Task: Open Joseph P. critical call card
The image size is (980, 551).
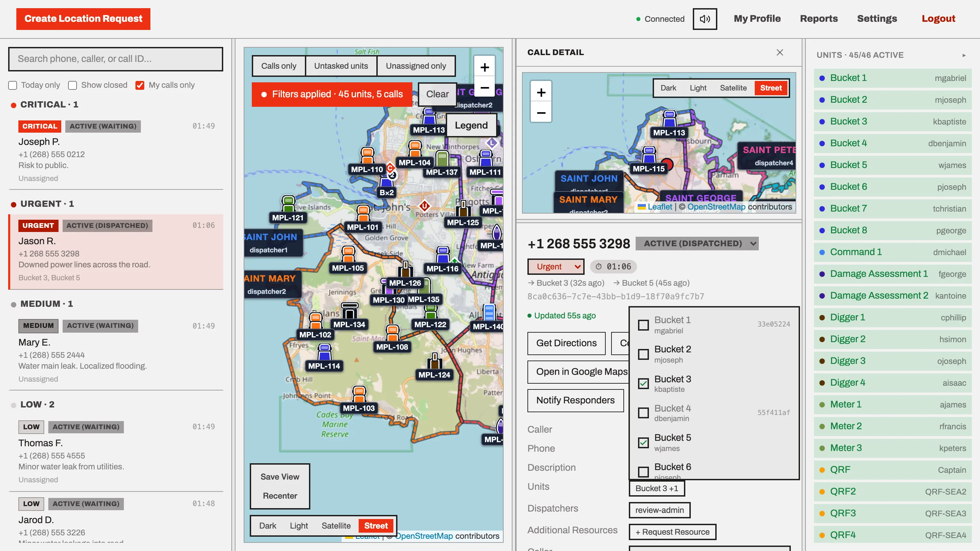Action: 116,152
